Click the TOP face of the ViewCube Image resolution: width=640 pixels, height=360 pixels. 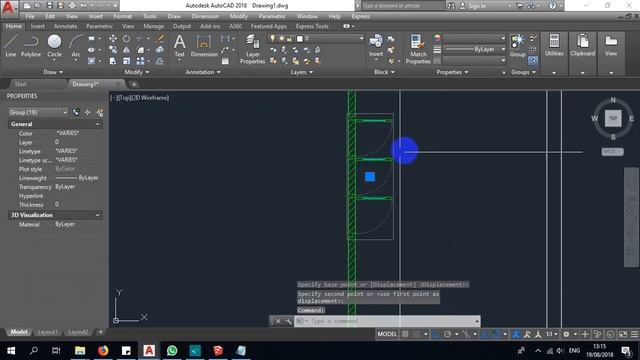coord(613,118)
